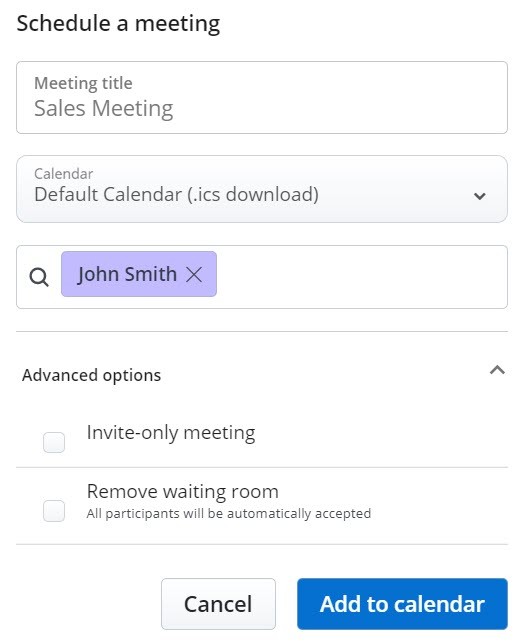Click the down chevron in Calendar selector

pos(479,196)
